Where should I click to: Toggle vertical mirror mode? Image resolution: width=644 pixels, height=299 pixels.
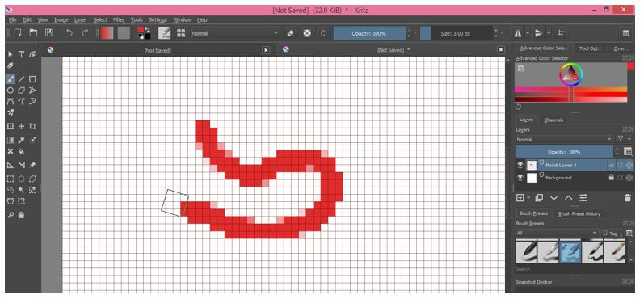(x=539, y=33)
